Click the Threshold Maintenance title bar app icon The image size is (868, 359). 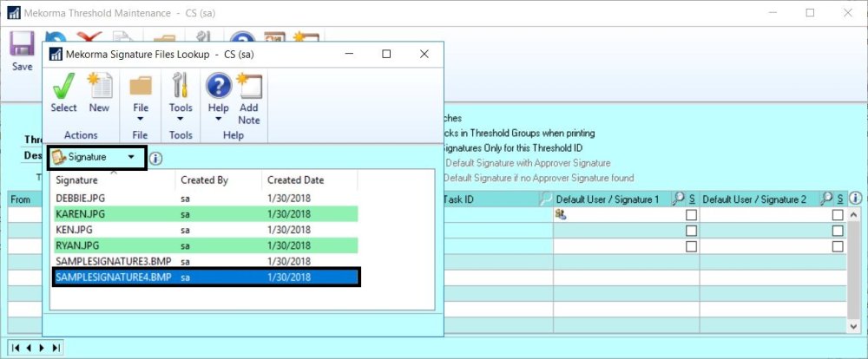coord(14,13)
